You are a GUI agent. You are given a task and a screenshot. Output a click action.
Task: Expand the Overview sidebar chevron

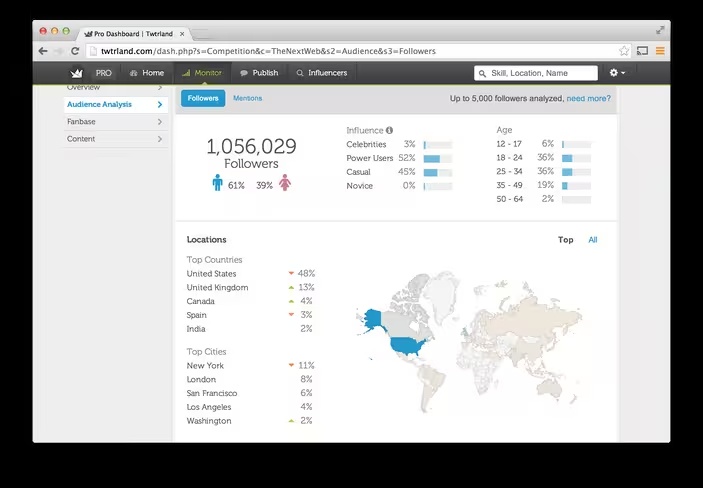point(160,87)
